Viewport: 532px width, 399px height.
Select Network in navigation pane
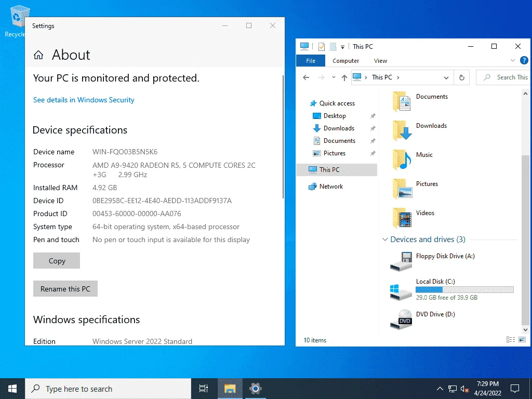[331, 187]
